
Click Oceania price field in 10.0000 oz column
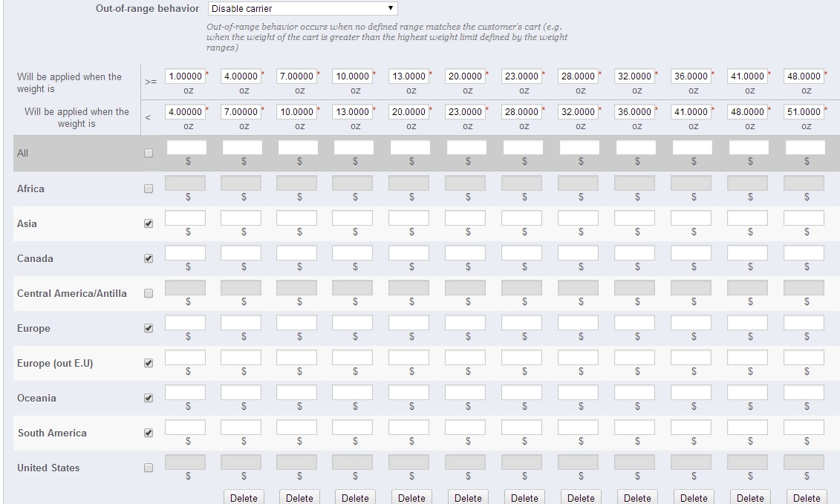(x=353, y=392)
